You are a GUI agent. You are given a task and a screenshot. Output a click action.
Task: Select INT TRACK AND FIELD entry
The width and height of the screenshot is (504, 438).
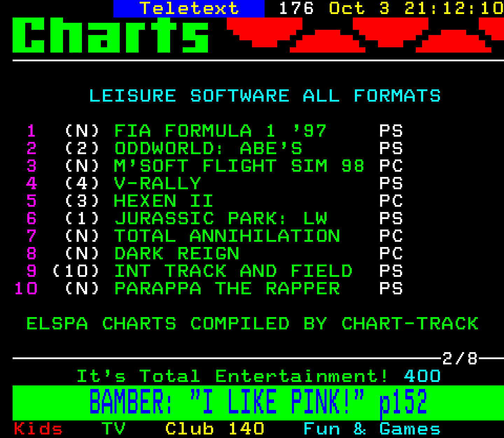pyautogui.click(x=233, y=271)
